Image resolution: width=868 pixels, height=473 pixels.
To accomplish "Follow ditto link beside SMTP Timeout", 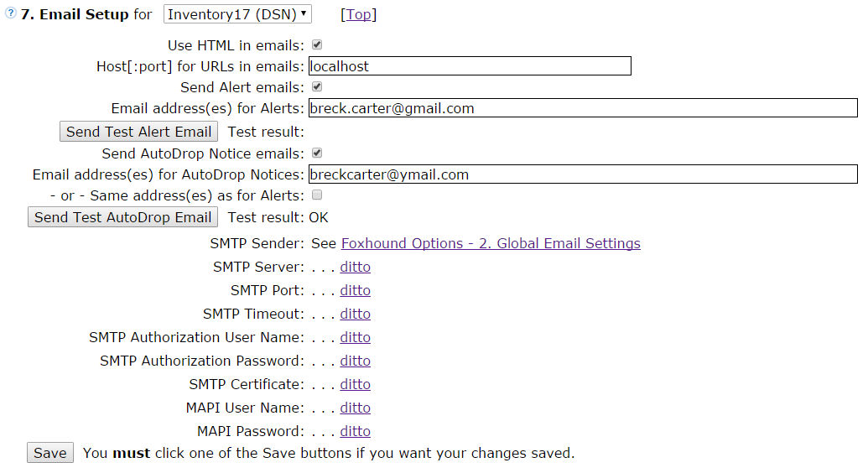I will (355, 314).
